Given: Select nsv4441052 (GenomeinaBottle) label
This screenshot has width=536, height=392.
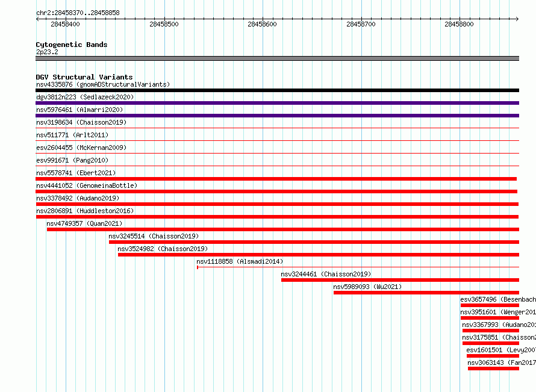Looking at the screenshot, I should click(x=87, y=185).
